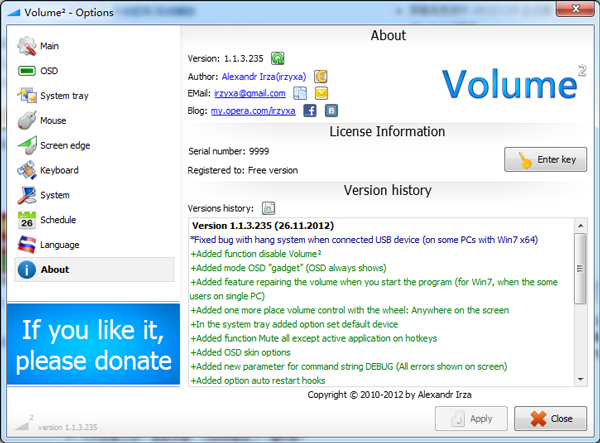Open the my.opera.com/irzyxa blog link
The height and width of the screenshot is (443, 600).
[x=253, y=111]
